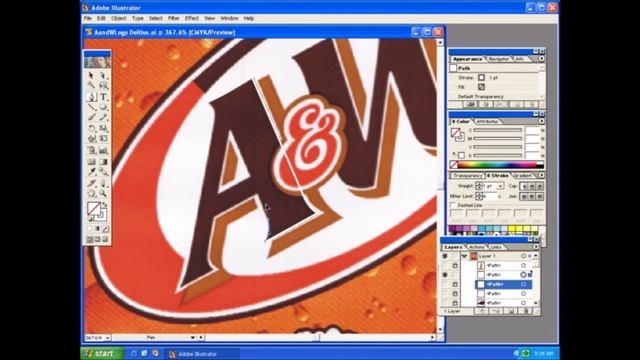Open Stroke palette flyout menu
The width and height of the screenshot is (640, 360).
tap(541, 175)
